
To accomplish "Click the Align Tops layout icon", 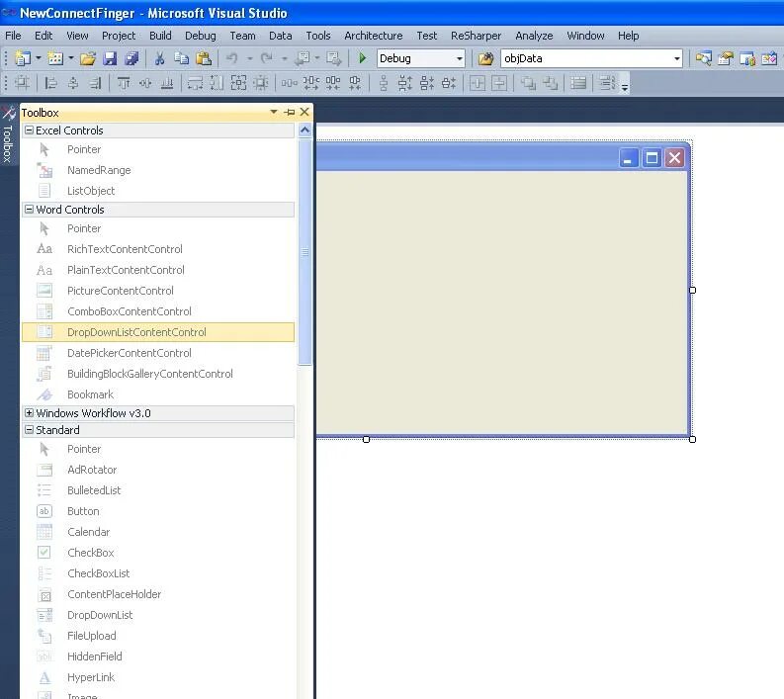I will (x=123, y=83).
